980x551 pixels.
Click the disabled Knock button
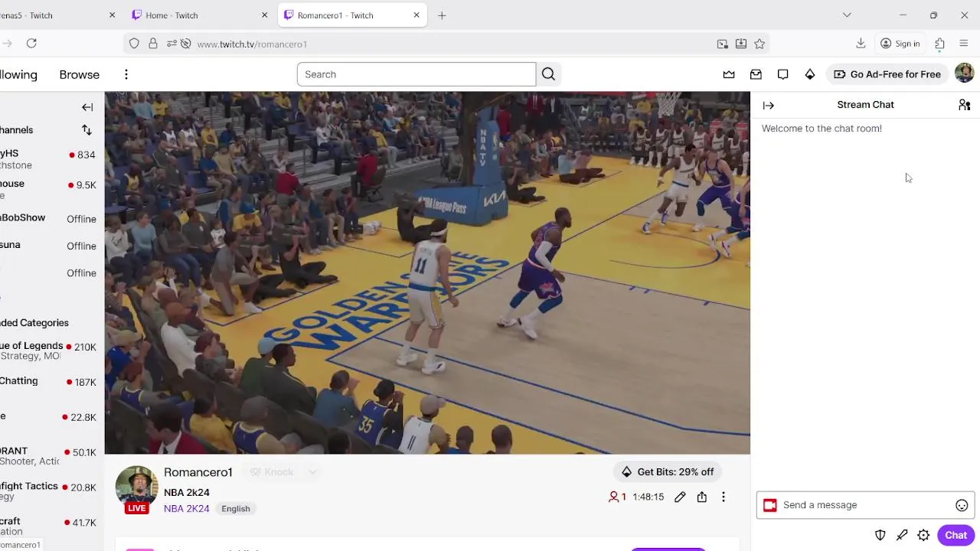point(272,472)
